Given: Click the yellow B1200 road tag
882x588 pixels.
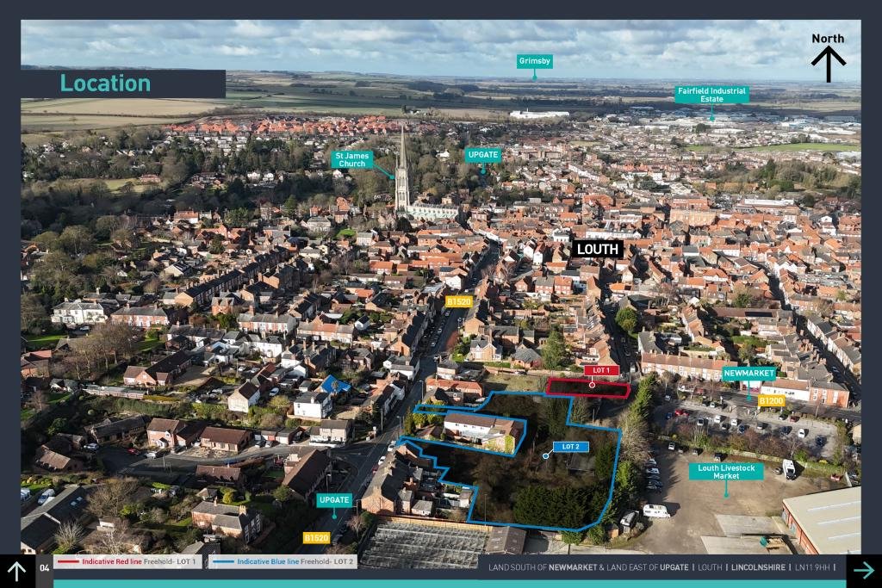Looking at the screenshot, I should coord(771,400).
